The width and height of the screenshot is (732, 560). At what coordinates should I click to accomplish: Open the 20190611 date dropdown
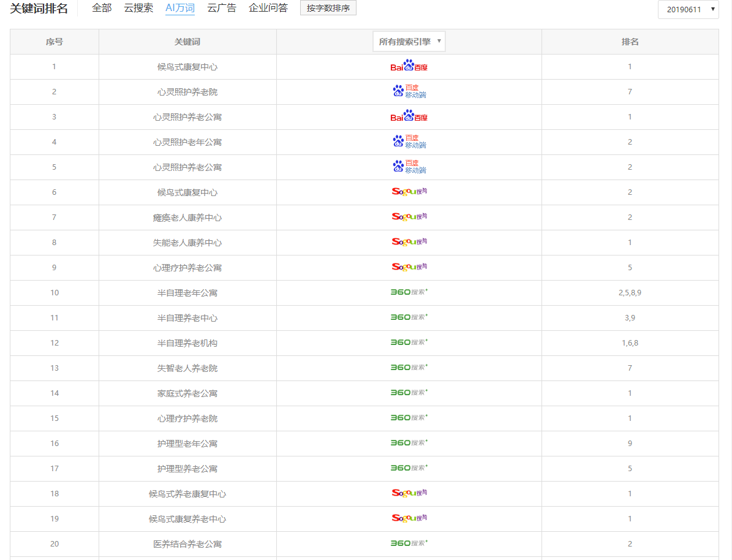tap(688, 9)
